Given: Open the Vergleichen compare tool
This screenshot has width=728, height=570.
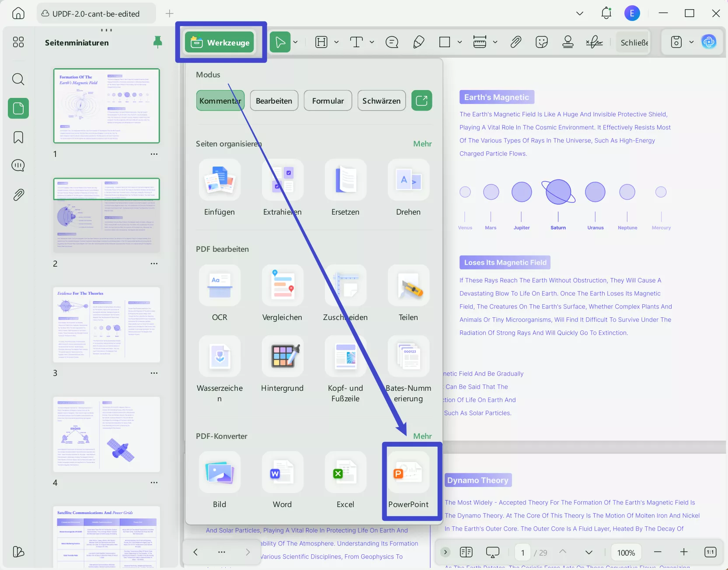Looking at the screenshot, I should click(x=282, y=285).
